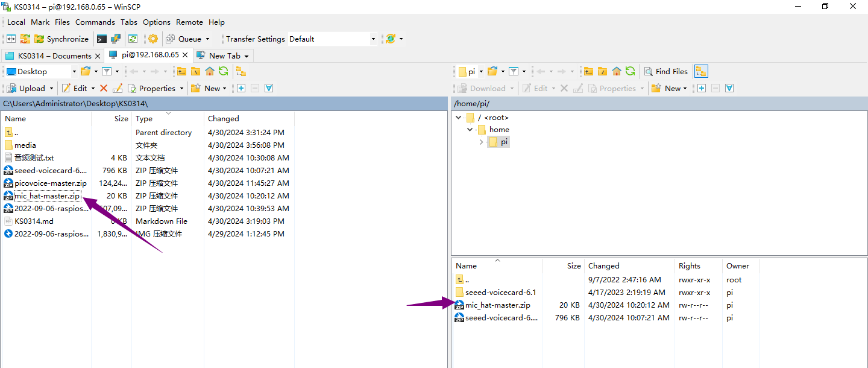Click the Synchronize Browsing icon beside Synchronize
Screen dimensions: 868x368
pyautogui.click(x=25, y=39)
